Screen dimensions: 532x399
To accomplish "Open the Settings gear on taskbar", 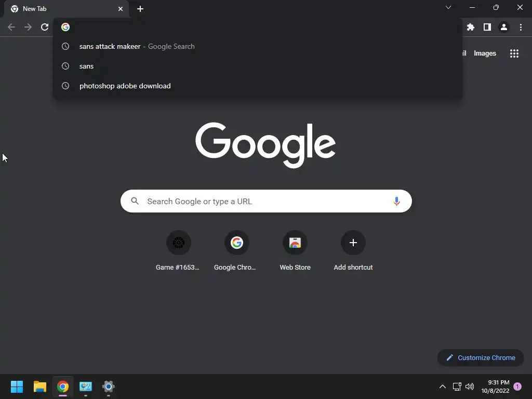I will pos(109,387).
